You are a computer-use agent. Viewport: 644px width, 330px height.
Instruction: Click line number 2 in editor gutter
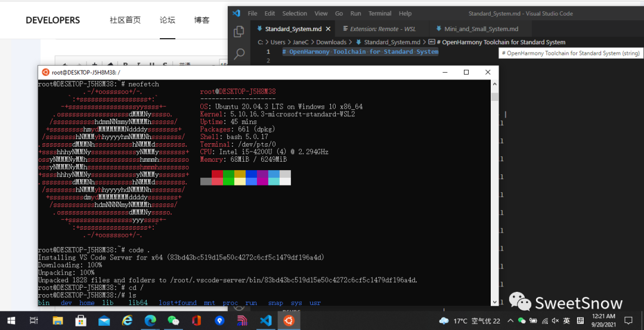coord(268,60)
